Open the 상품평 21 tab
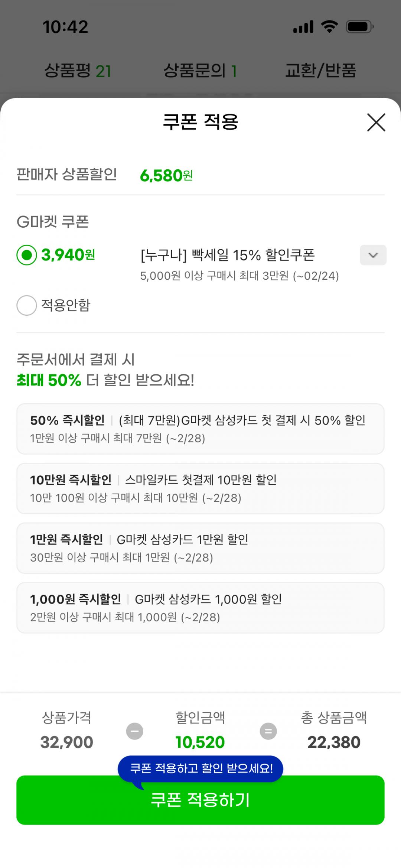Image resolution: width=401 pixels, height=868 pixels. click(78, 71)
